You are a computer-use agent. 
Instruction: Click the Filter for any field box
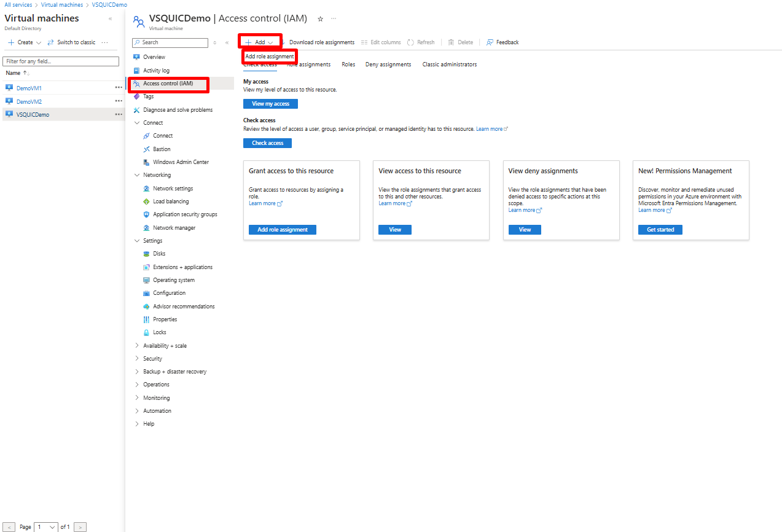[61, 61]
